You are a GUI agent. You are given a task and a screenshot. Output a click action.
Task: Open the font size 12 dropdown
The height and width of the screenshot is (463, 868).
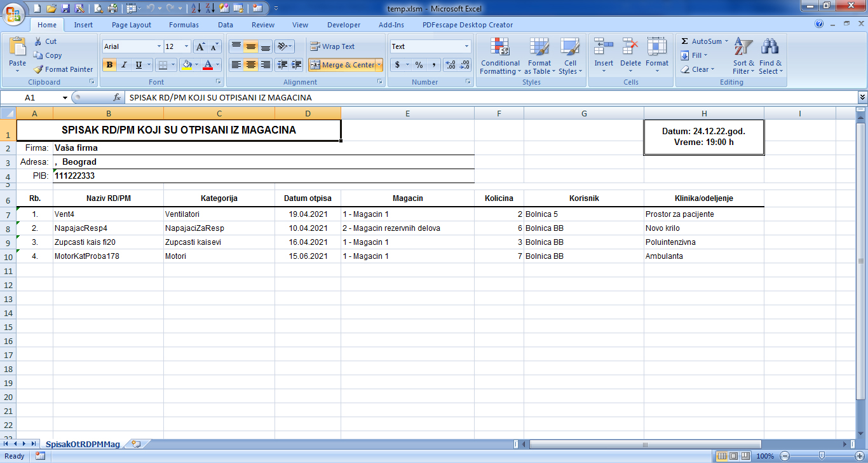tap(186, 46)
